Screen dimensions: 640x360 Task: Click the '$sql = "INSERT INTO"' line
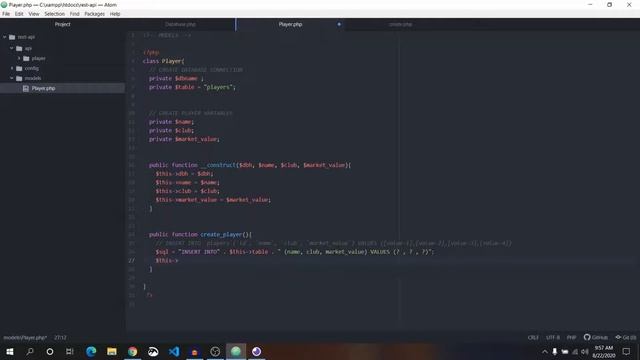point(295,252)
